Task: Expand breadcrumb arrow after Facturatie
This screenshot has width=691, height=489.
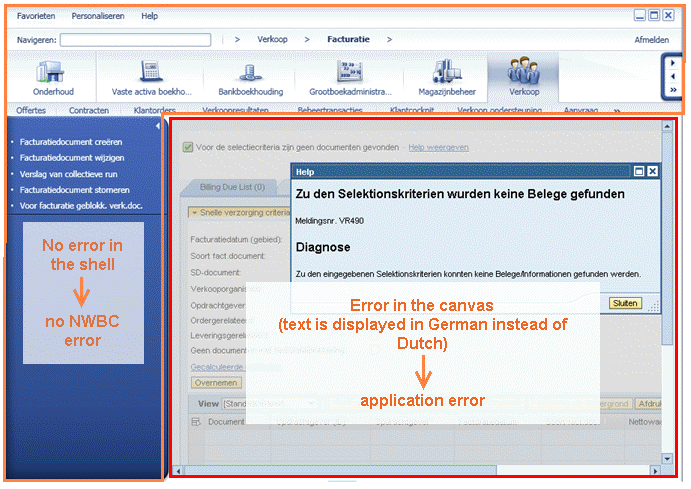Action: coord(389,39)
